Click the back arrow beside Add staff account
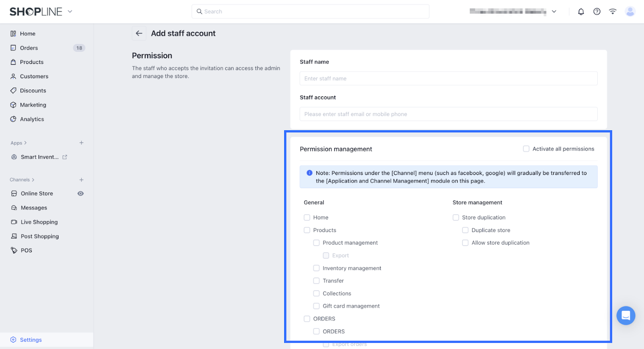644x349 pixels. (x=139, y=33)
